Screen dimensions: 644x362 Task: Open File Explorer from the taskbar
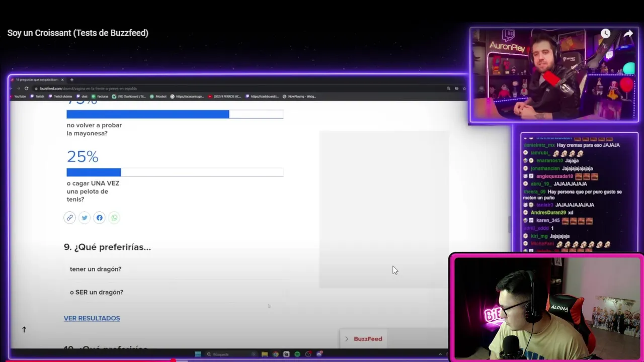click(265, 354)
